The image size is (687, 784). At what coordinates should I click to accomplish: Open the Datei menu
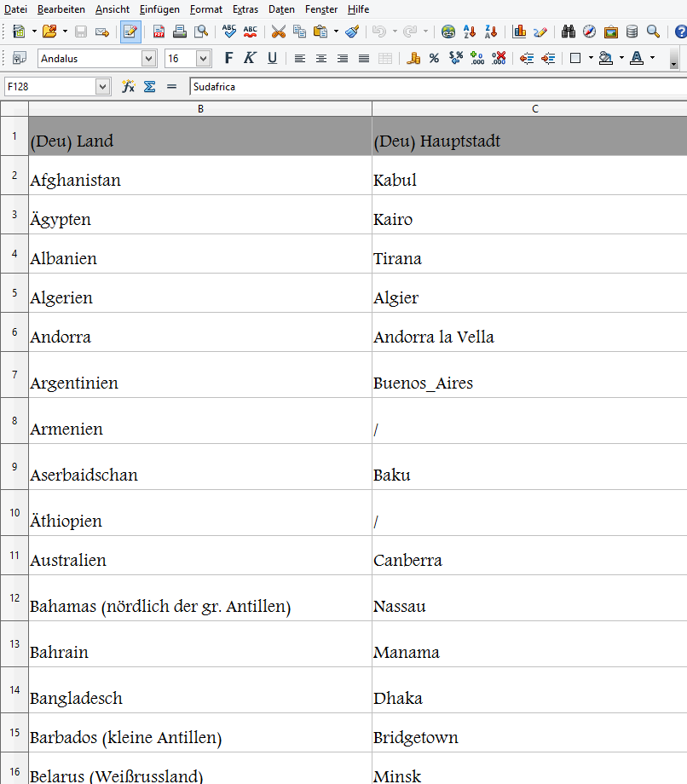(15, 9)
